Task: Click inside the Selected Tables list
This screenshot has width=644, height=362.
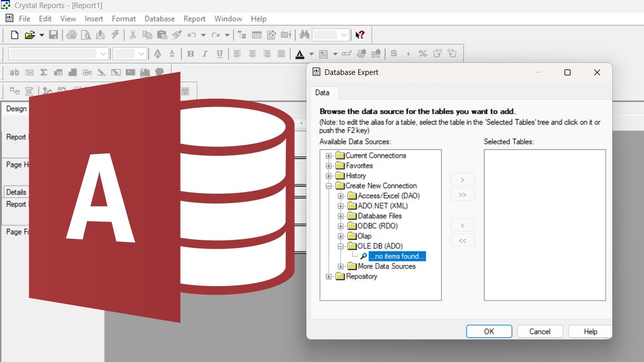Action: click(545, 225)
